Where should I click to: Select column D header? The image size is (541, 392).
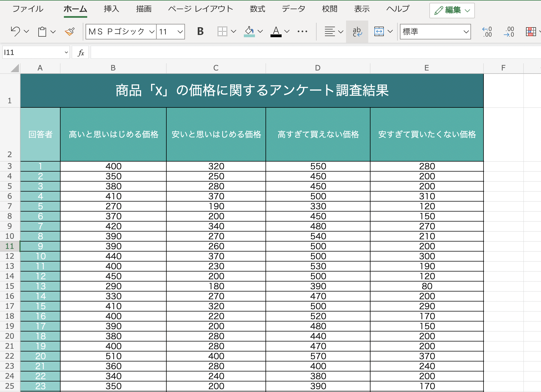click(x=318, y=68)
